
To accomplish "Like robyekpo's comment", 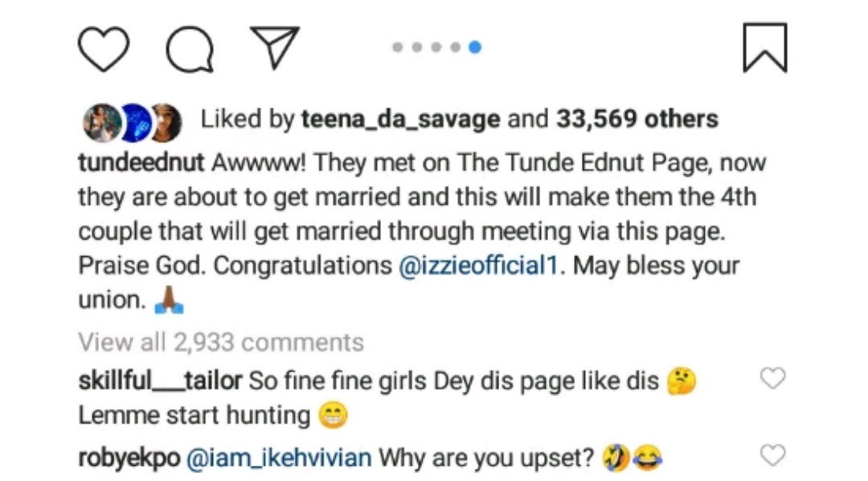I will pyautogui.click(x=772, y=456).
